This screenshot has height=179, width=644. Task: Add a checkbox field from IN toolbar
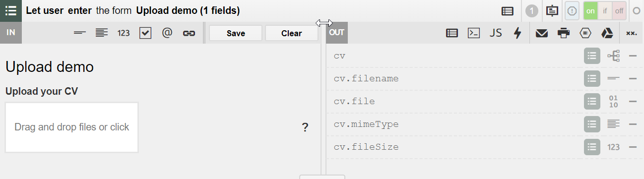coord(145,33)
